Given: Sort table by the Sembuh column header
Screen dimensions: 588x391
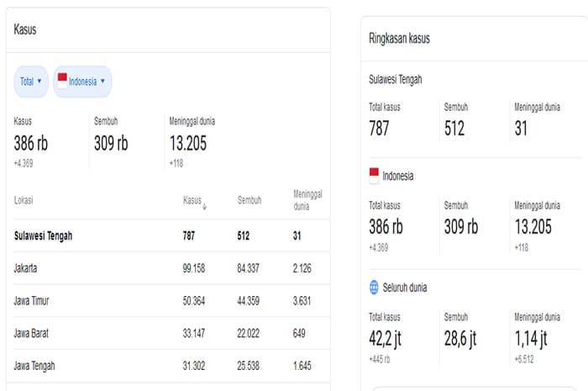Looking at the screenshot, I should click(249, 200).
